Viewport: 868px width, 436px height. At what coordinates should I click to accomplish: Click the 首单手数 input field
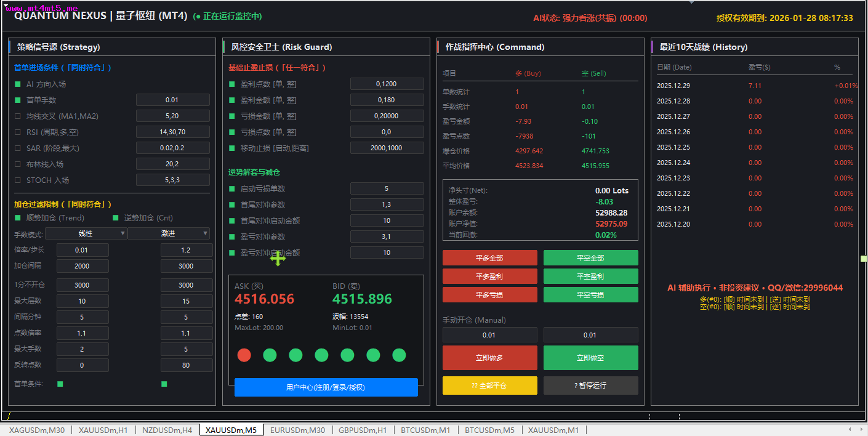(x=172, y=100)
